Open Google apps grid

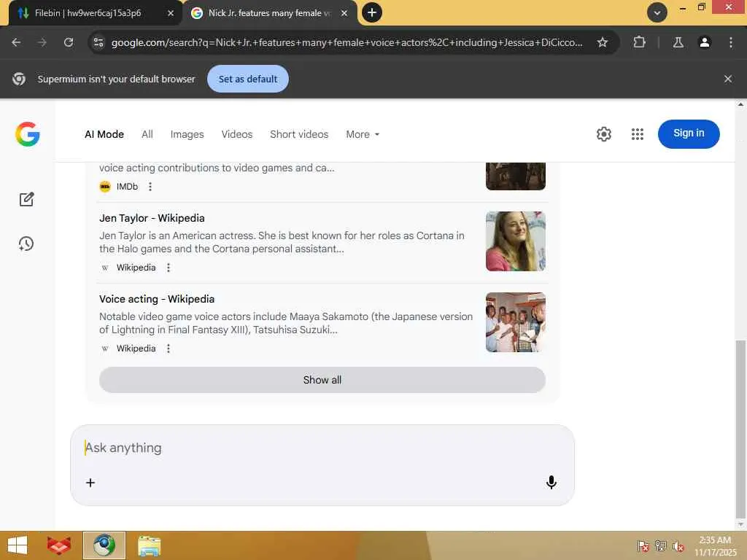pos(638,134)
